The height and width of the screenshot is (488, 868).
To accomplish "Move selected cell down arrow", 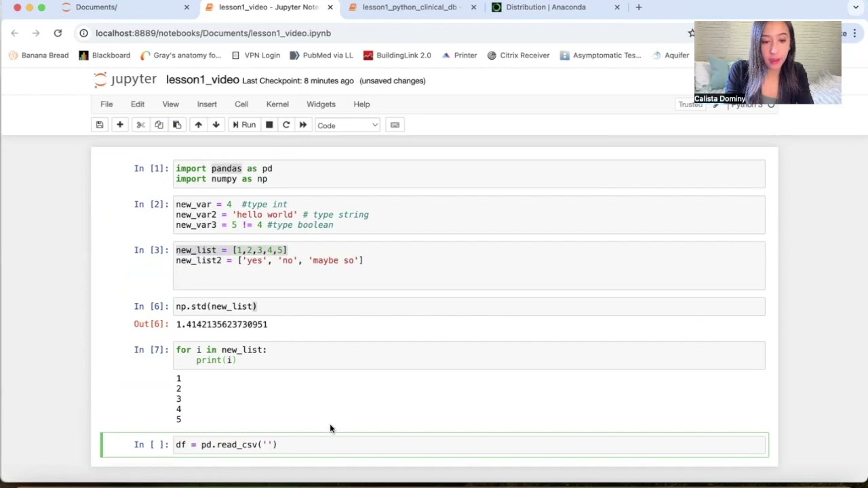I will (216, 125).
